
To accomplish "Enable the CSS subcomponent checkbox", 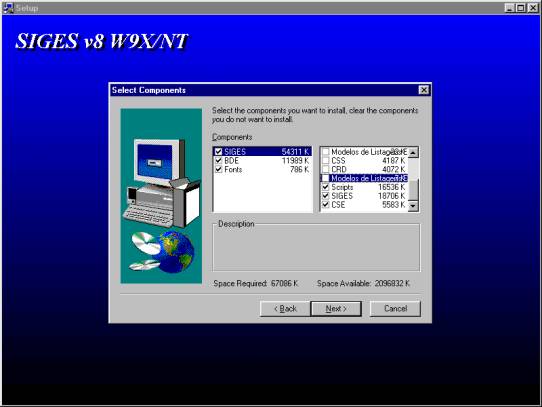I will tap(326, 160).
